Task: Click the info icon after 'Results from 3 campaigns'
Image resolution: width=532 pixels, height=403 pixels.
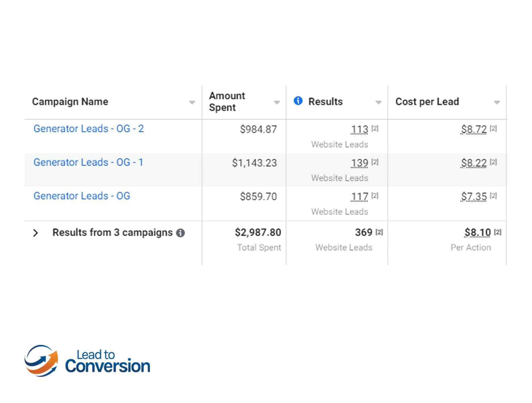Action: point(180,233)
